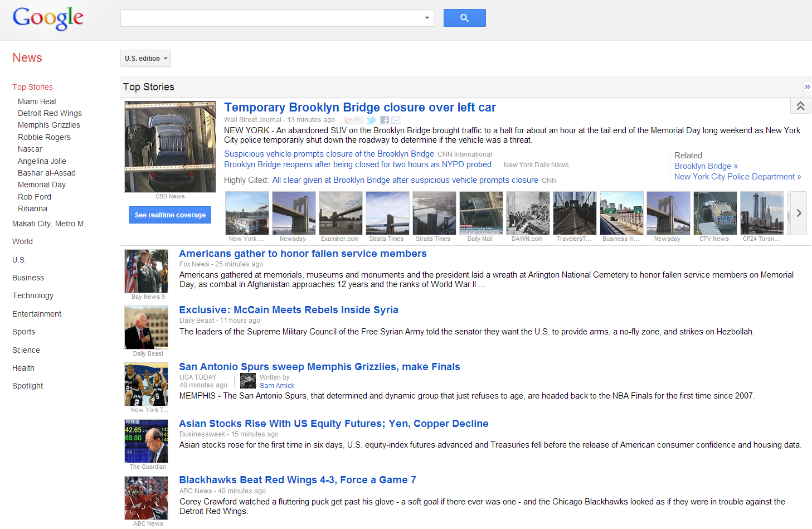
Task: Open Temporary Brooklyn Bridge closure headline
Action: click(359, 107)
